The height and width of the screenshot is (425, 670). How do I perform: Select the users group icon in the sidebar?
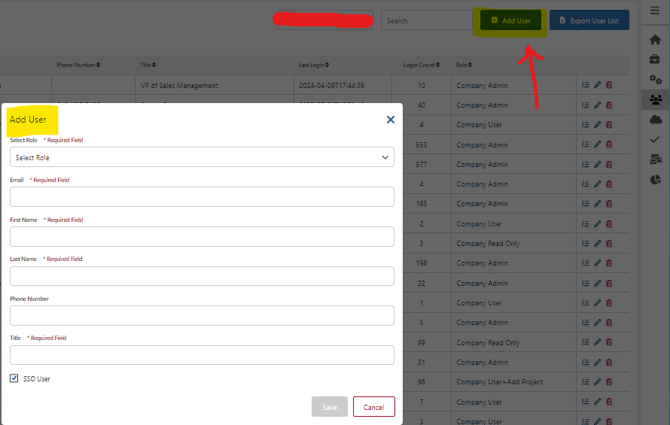[x=655, y=100]
